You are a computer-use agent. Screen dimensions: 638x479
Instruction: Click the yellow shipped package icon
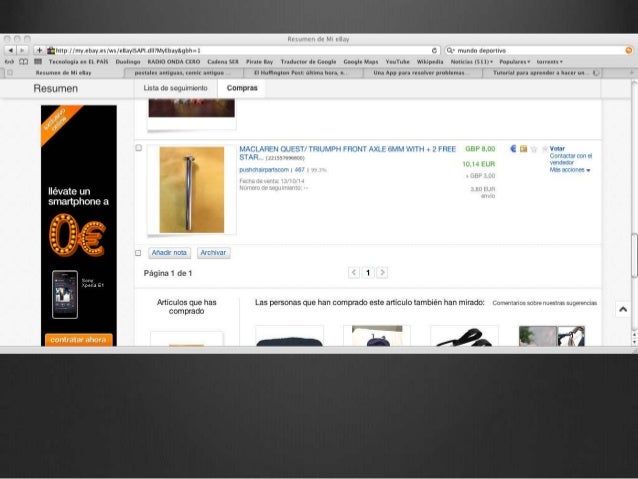coord(523,149)
